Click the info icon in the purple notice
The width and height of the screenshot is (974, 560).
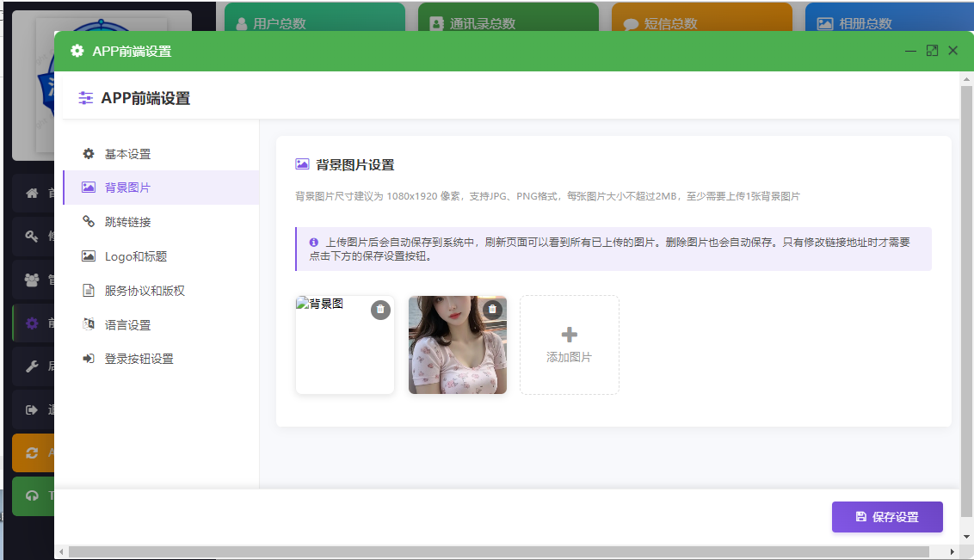point(314,242)
